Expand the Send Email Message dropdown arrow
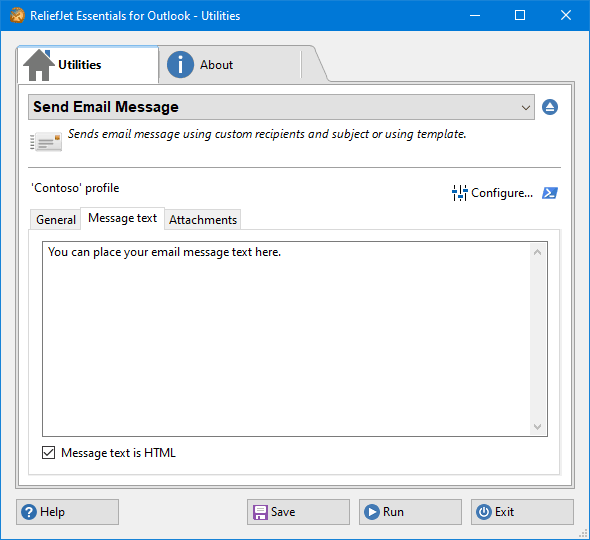 pyautogui.click(x=526, y=108)
